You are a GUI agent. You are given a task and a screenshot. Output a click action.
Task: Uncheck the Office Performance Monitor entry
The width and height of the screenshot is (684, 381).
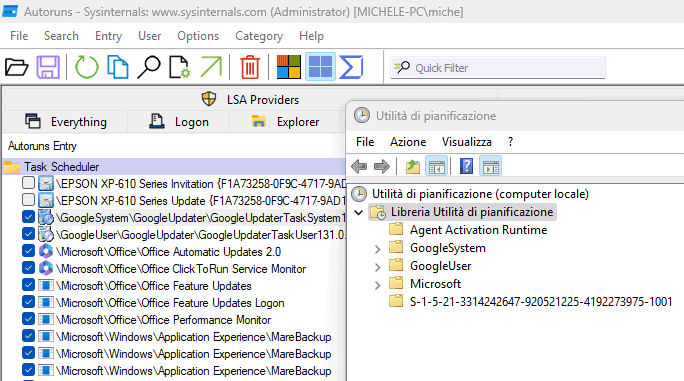[28, 319]
